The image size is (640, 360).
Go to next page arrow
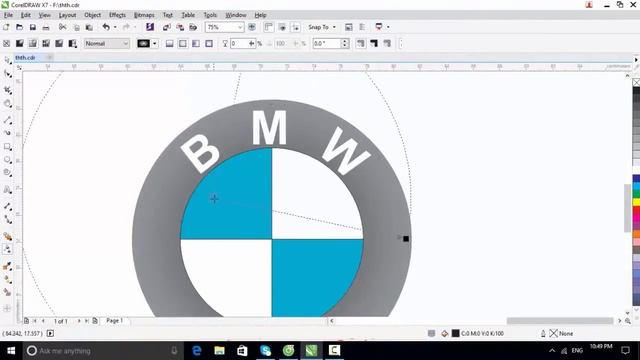pos(79,321)
